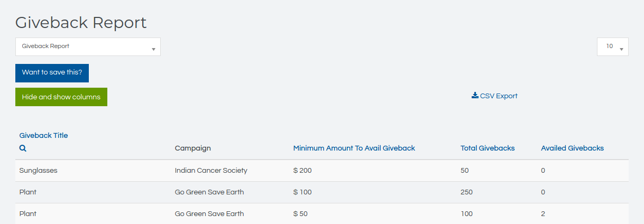The image size is (644, 224).
Task: Click the search magnifier under Giveback Title
Action: click(23, 149)
